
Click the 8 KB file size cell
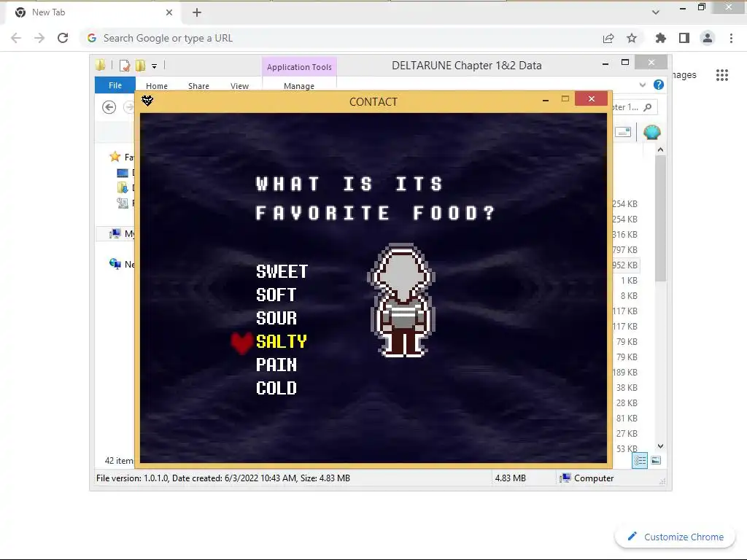pyautogui.click(x=629, y=296)
